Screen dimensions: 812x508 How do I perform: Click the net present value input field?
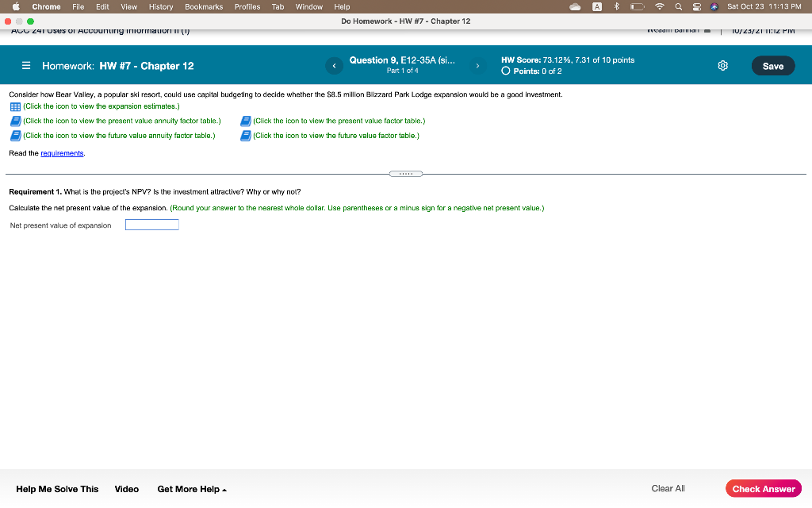151,225
